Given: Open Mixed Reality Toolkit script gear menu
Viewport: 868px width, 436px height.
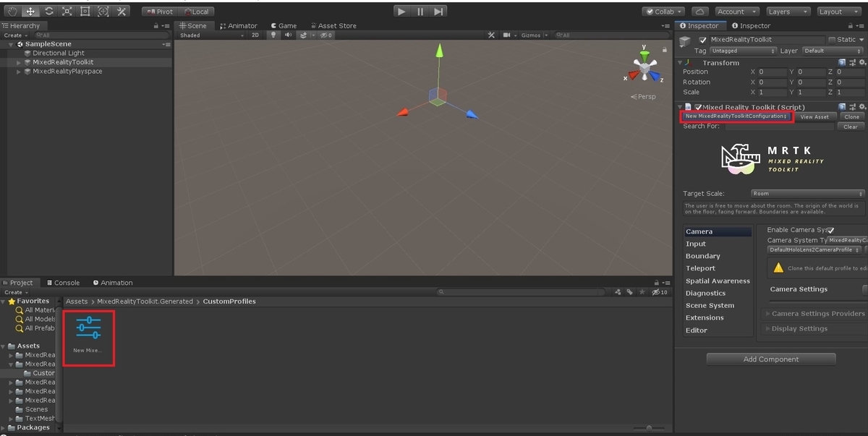Looking at the screenshot, I should coord(861,106).
